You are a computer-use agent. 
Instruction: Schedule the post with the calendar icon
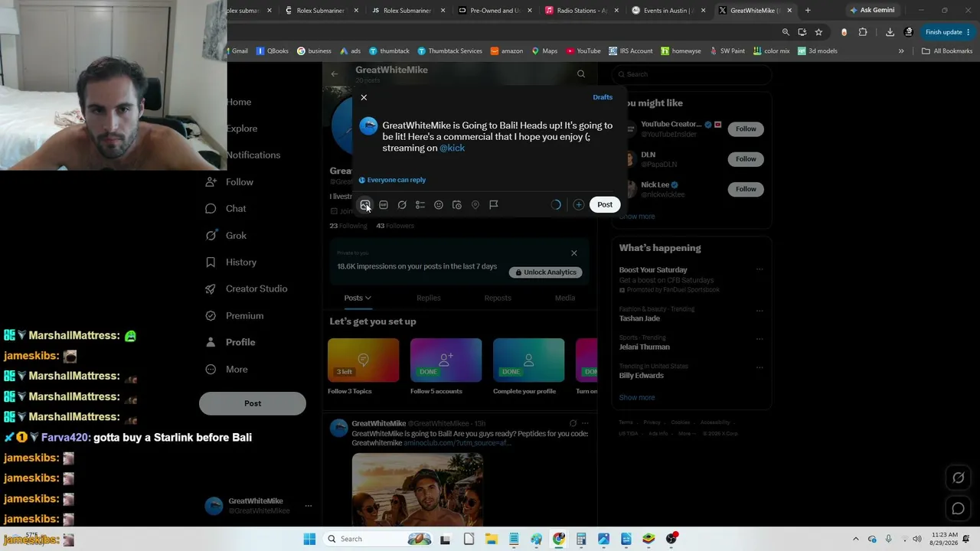click(457, 205)
